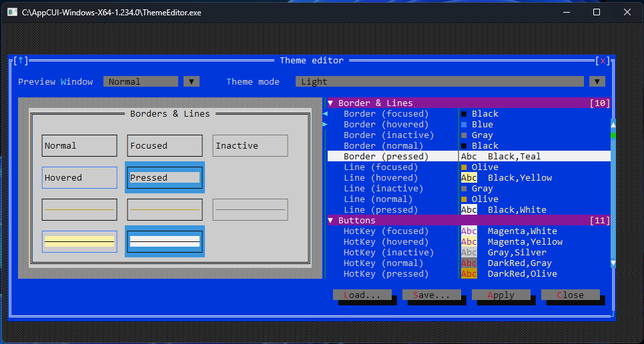Image resolution: width=644 pixels, height=344 pixels.
Task: Select the HotKey (inactive) property row
Action: (469, 253)
